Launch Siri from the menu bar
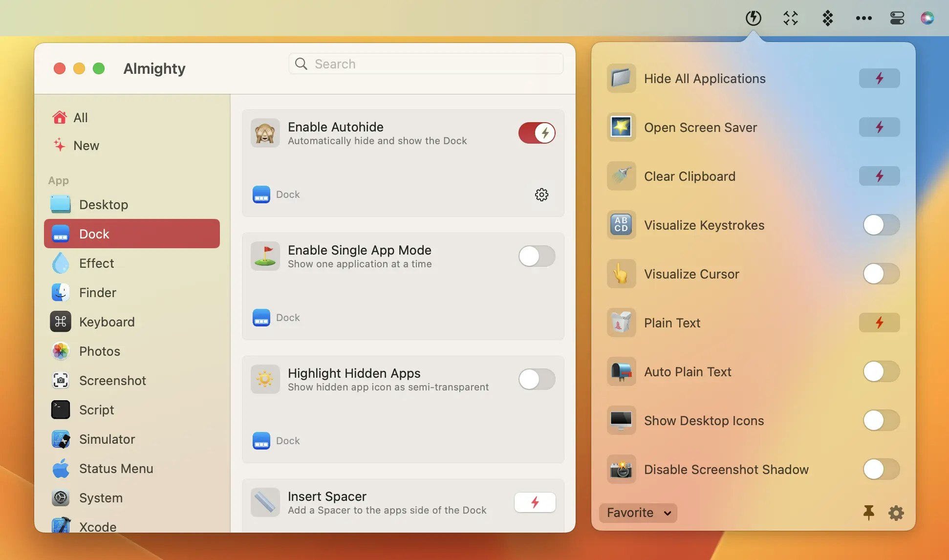Screen dimensions: 949x560 pos(927,18)
